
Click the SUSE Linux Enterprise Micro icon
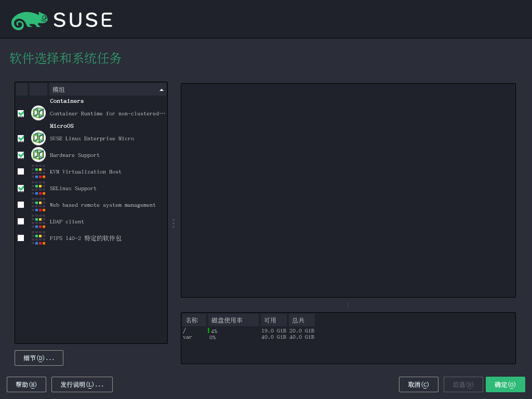38,138
